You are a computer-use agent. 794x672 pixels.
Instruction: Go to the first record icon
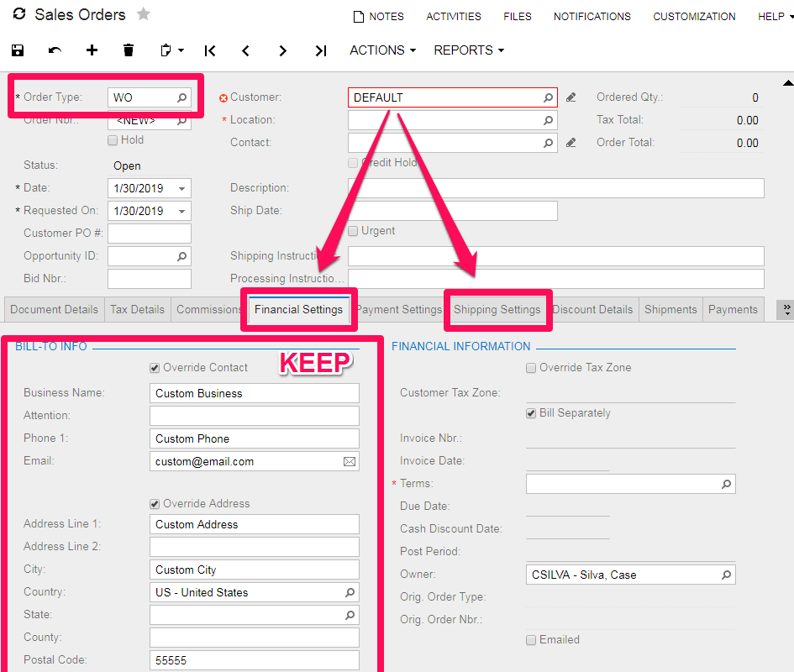point(210,51)
